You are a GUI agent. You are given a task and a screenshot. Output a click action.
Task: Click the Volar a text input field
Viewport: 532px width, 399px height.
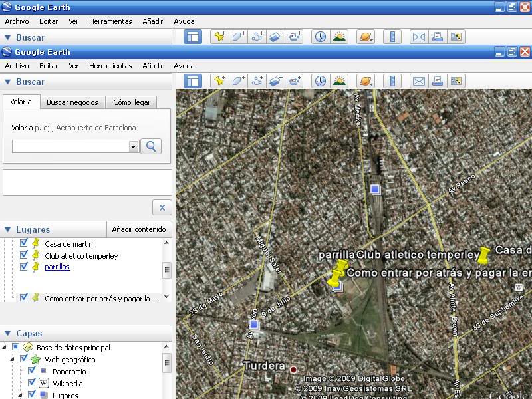(70, 146)
